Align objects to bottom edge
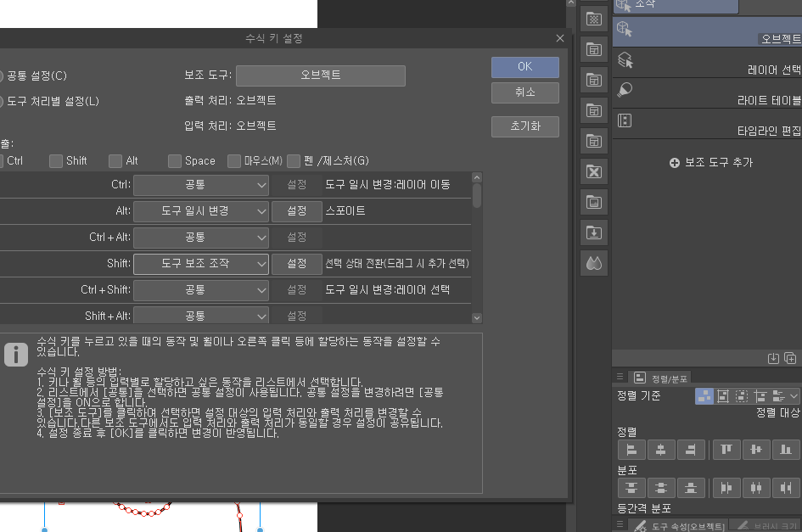802x532 pixels. coord(786,451)
